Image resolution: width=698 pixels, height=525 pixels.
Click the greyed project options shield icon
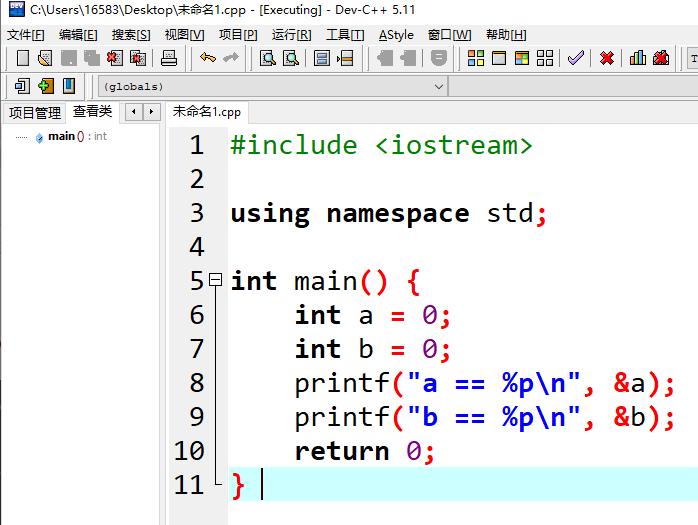click(438, 58)
